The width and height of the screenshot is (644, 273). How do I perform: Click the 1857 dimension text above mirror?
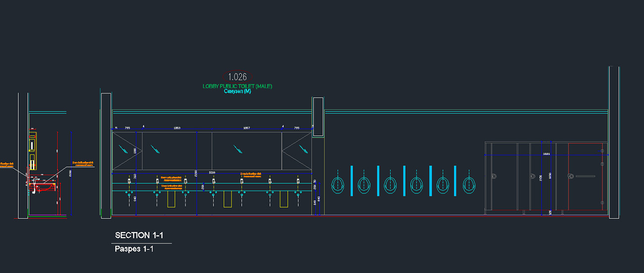point(246,128)
